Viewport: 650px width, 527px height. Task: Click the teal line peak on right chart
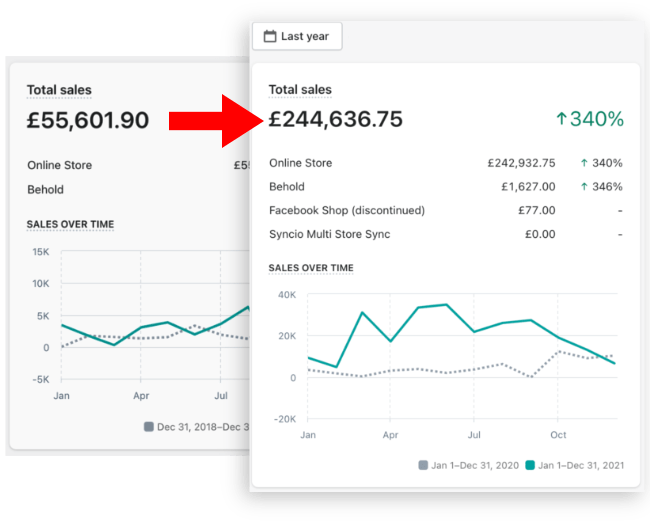[x=446, y=305]
